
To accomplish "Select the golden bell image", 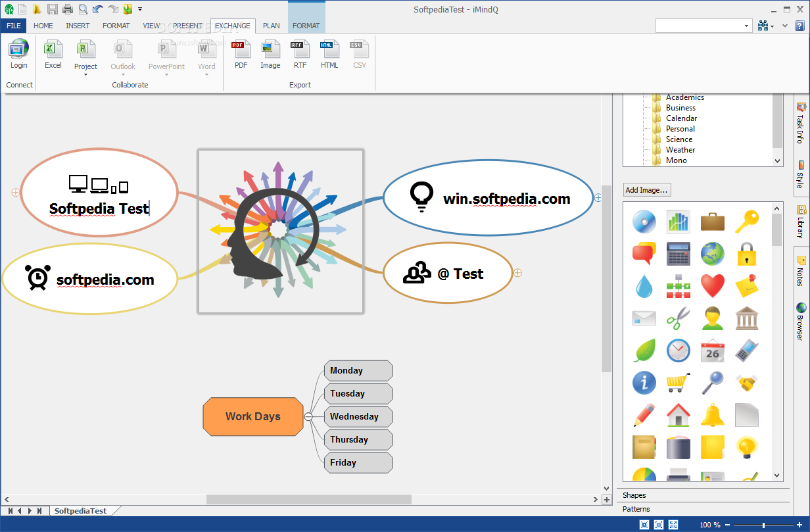I will [x=713, y=415].
